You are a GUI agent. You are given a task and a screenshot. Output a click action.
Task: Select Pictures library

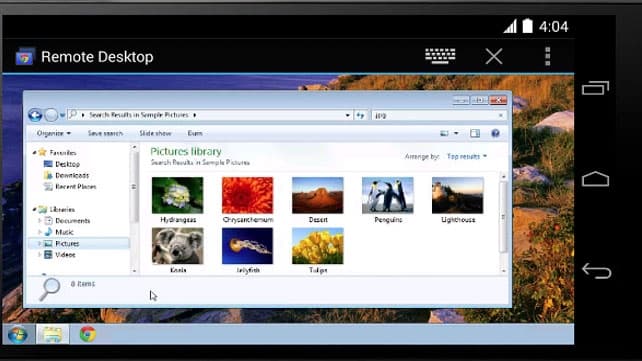(67, 244)
